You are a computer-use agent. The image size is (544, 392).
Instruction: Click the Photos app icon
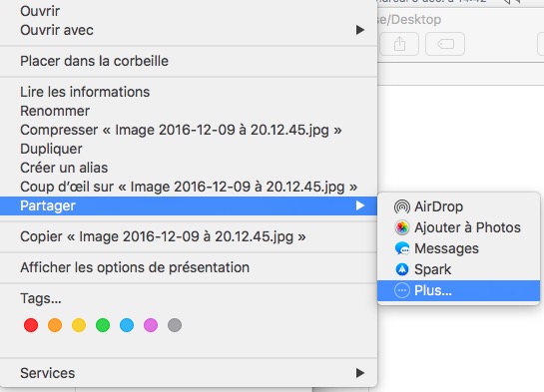402,227
